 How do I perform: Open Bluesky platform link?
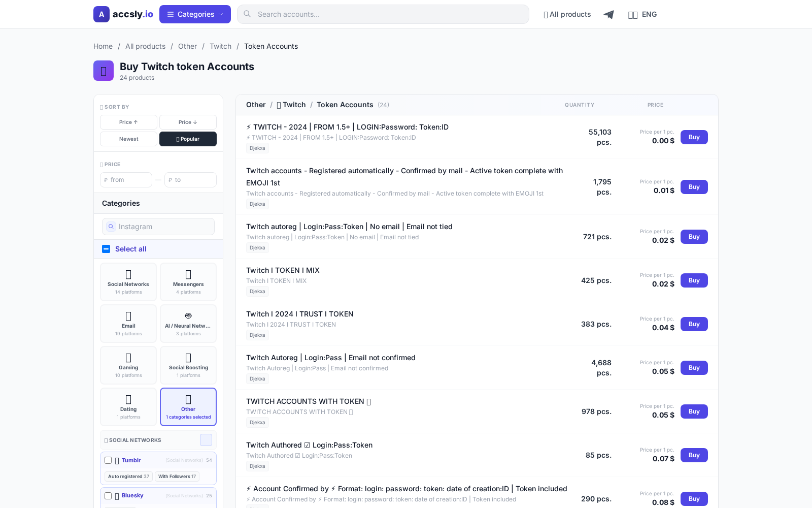click(x=132, y=495)
